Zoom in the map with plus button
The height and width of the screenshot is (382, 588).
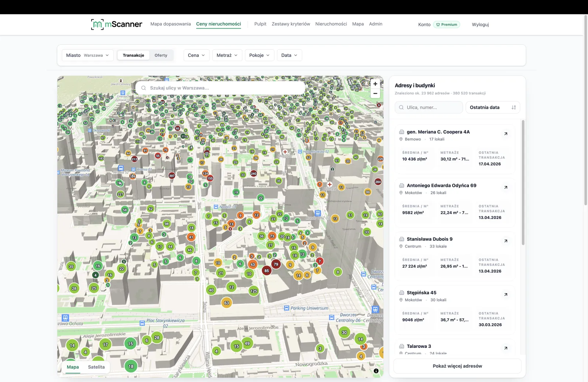pos(375,84)
